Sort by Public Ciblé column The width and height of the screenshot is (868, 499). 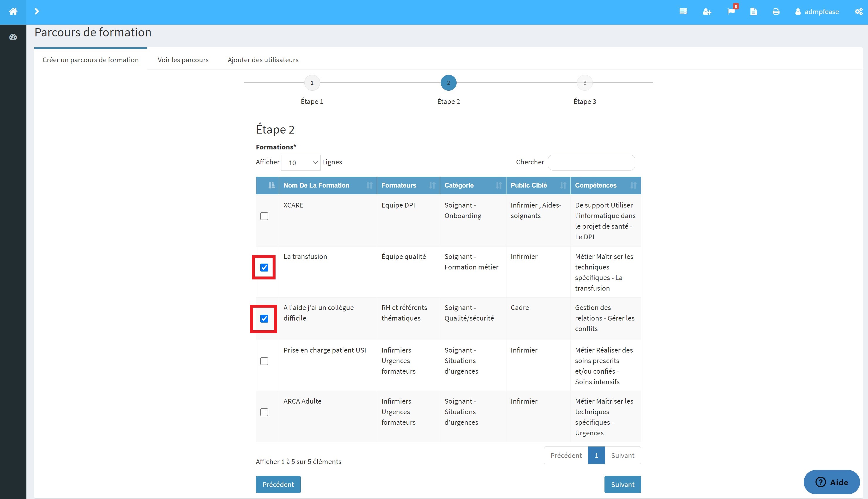coord(538,186)
